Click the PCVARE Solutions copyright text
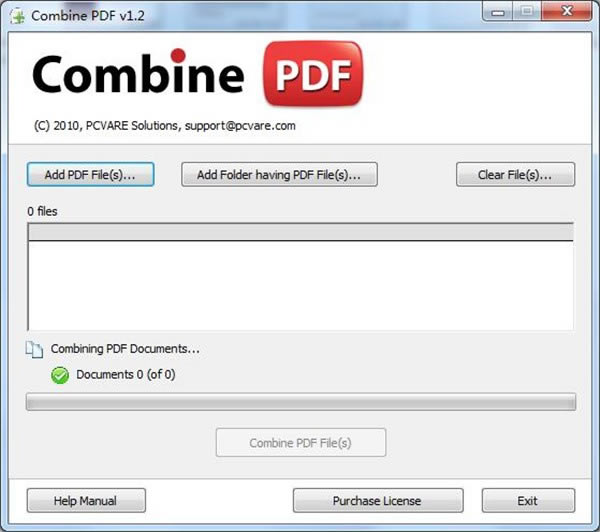 (x=165, y=126)
